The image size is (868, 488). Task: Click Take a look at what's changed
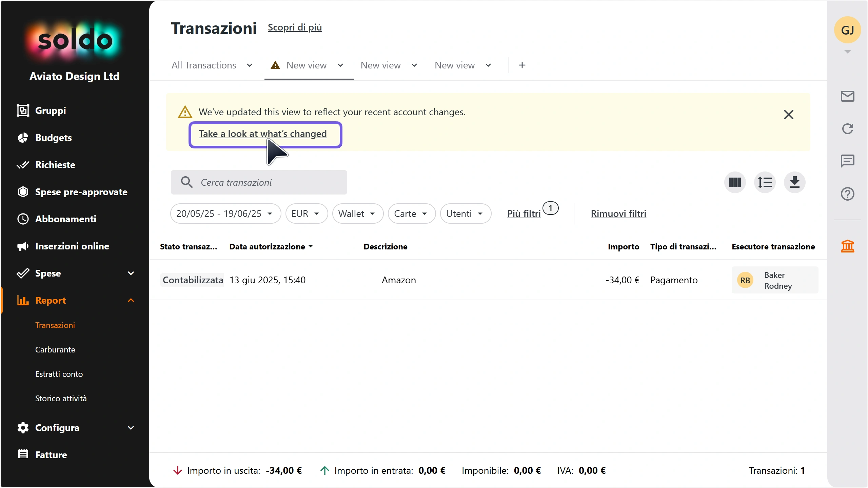coord(263,134)
